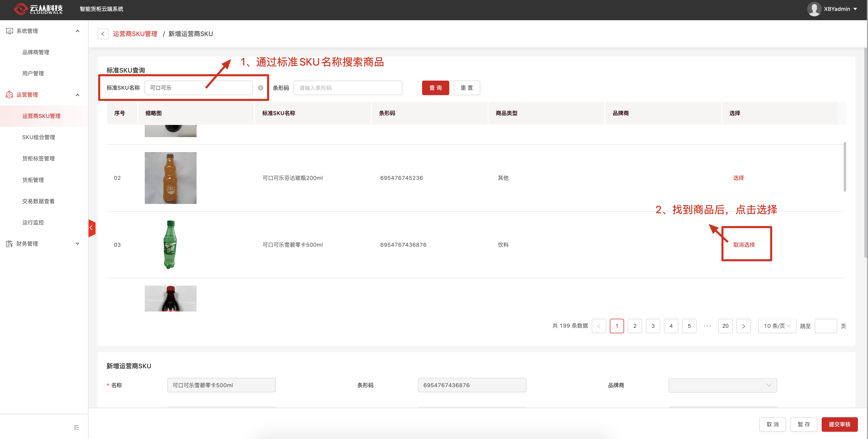
Task: Collapse the 系统管理 menu section
Action: [77, 31]
